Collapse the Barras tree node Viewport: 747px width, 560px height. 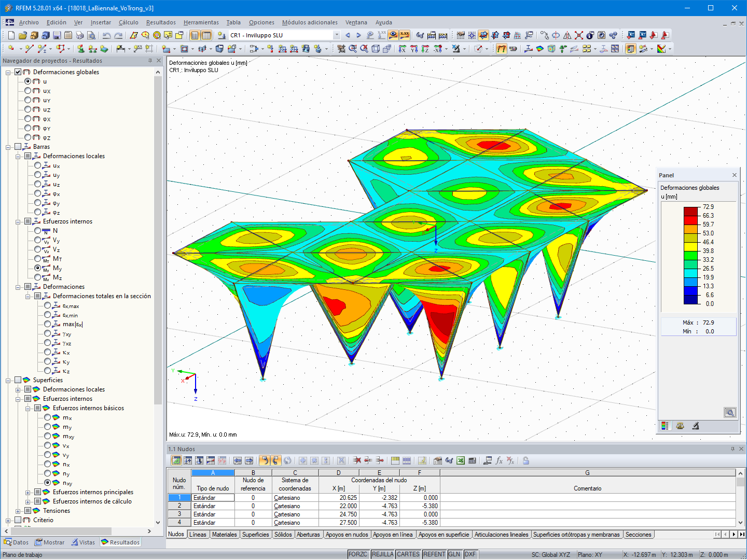[x=8, y=147]
